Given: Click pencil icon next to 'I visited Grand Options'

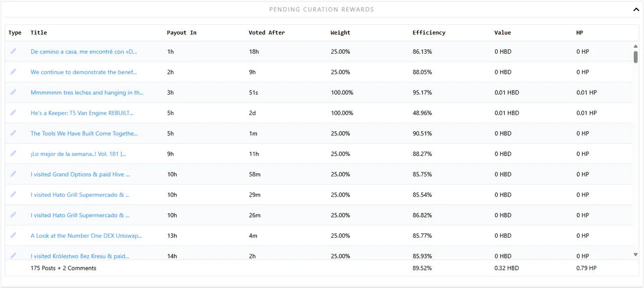Looking at the screenshot, I should coord(13,174).
